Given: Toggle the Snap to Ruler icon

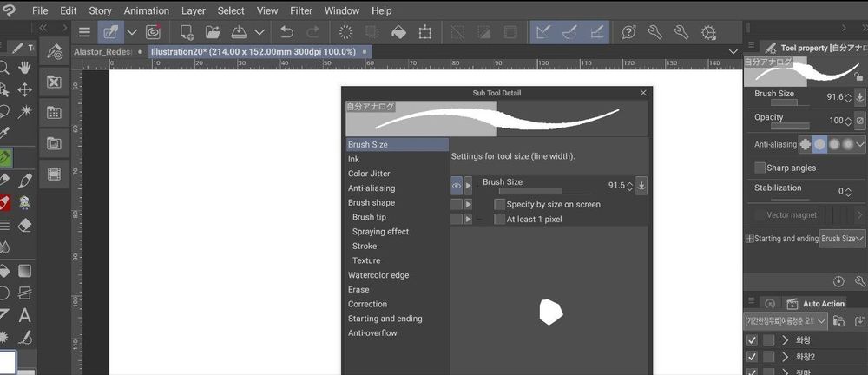Looking at the screenshot, I should (543, 32).
